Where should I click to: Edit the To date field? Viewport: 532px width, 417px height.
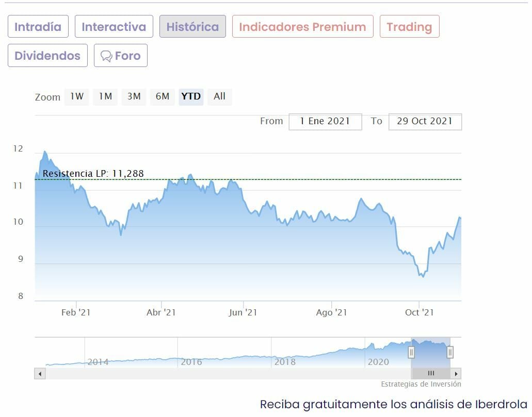click(425, 122)
